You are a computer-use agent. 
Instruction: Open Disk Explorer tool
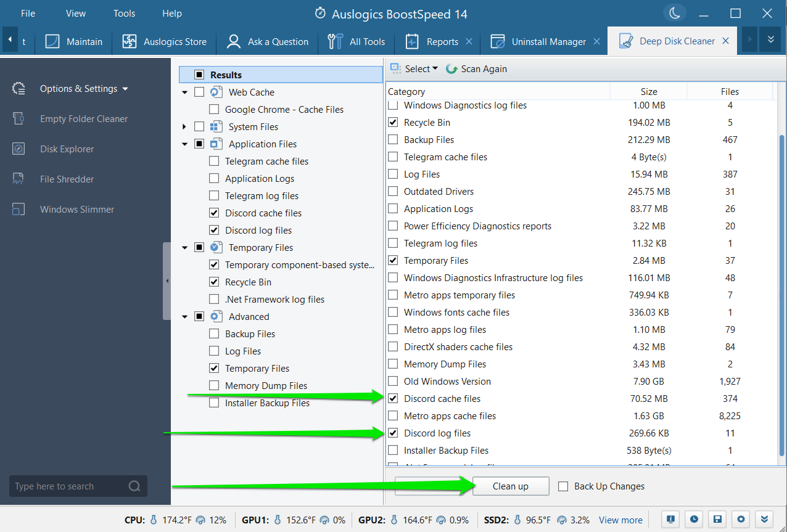(67, 149)
